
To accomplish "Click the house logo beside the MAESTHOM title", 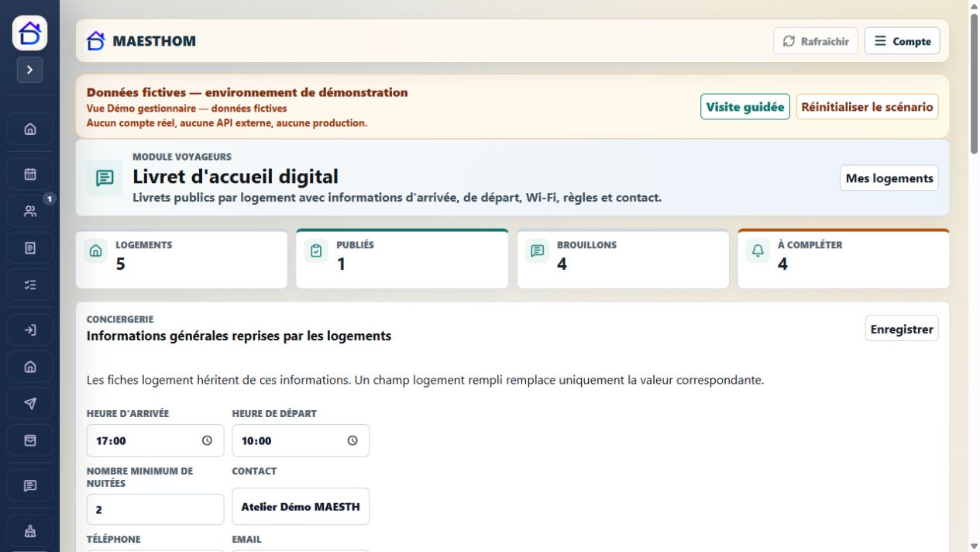I will pos(95,40).
